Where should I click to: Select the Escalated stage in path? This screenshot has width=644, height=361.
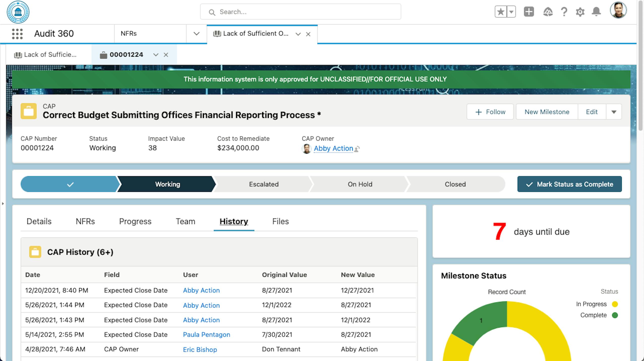point(264,184)
